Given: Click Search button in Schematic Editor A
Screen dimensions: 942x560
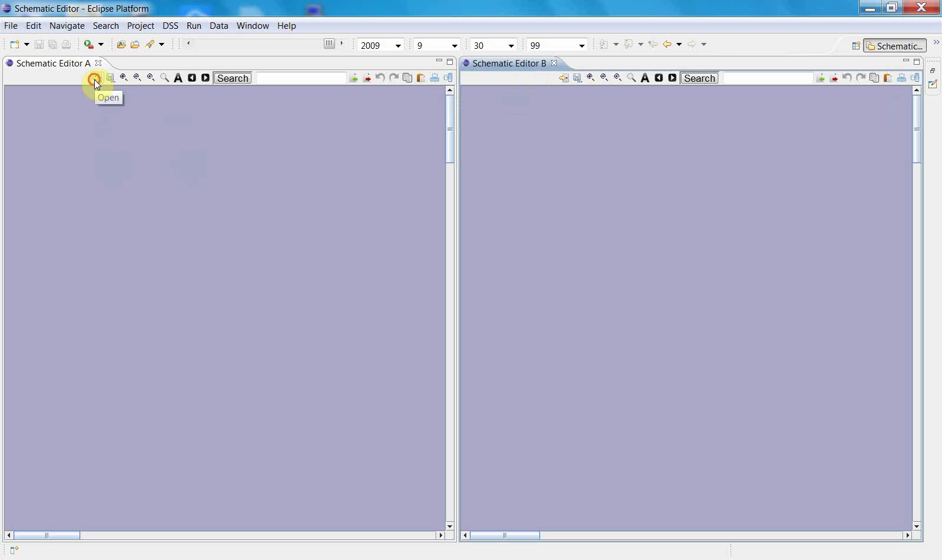Looking at the screenshot, I should (x=233, y=78).
